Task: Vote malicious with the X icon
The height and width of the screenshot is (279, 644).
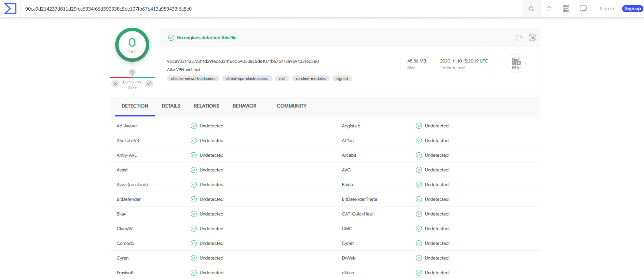Action: pos(115,84)
